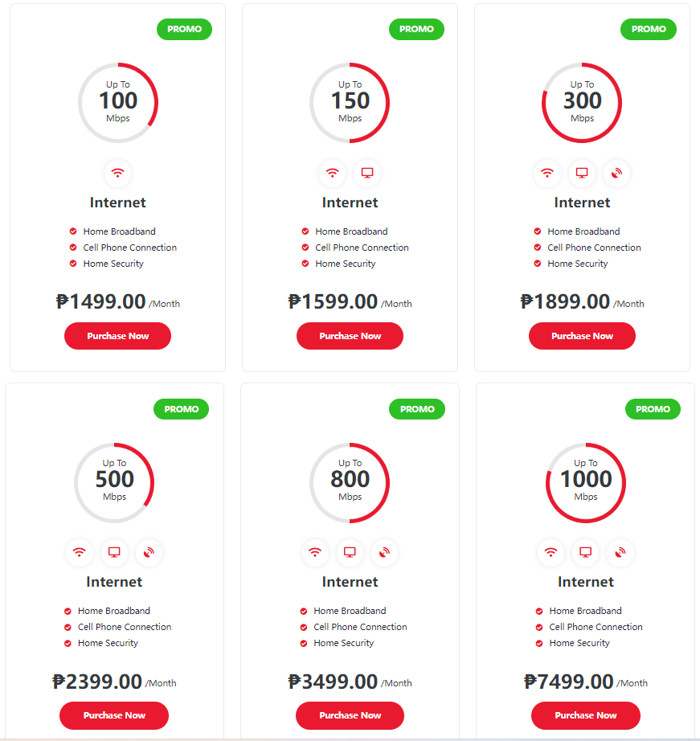The image size is (700, 741).
Task: Purchase the ₱1599.00 150 Mbps plan
Action: [x=350, y=336]
